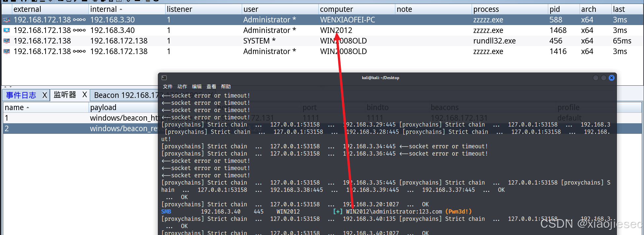Image resolution: width=644 pixels, height=235 pixels.
Task: Open the 编辑 menu in the terminal
Action: point(197,87)
